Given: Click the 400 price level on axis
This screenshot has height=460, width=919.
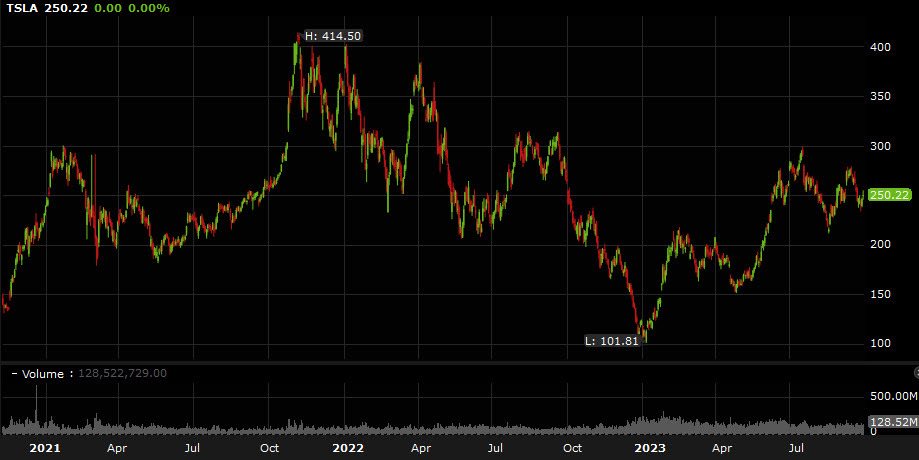Looking at the screenshot, I should click(x=879, y=47).
